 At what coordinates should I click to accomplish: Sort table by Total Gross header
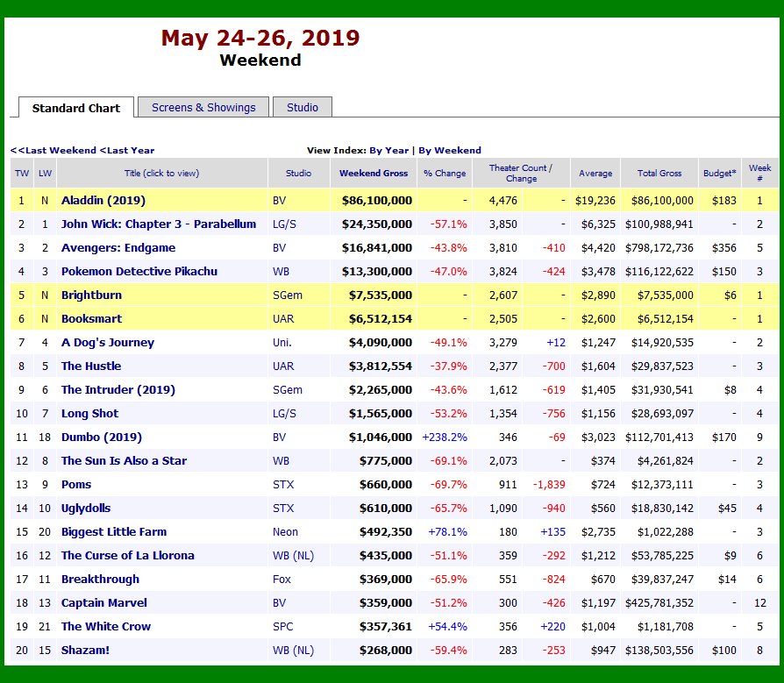(659, 174)
